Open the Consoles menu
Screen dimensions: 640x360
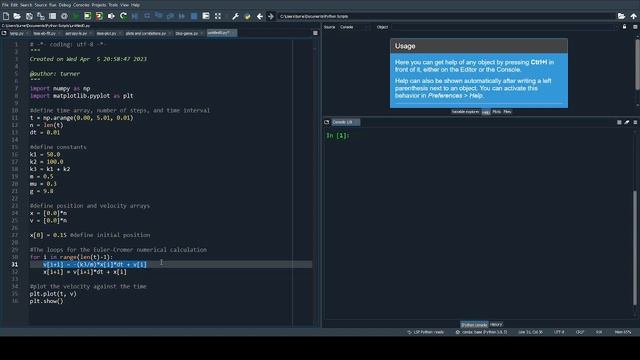click(x=81, y=5)
